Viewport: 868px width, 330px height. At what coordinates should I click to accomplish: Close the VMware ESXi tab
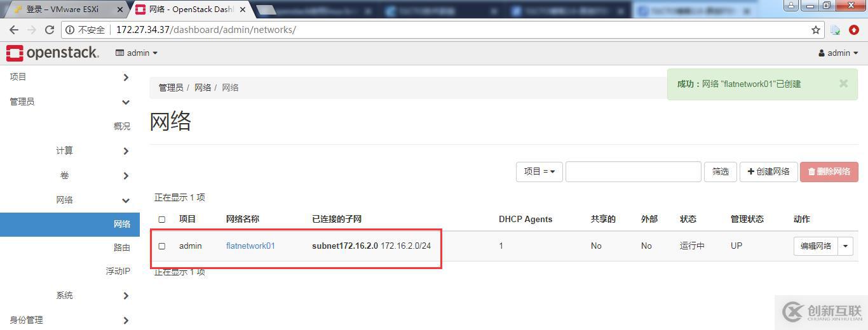(x=121, y=10)
